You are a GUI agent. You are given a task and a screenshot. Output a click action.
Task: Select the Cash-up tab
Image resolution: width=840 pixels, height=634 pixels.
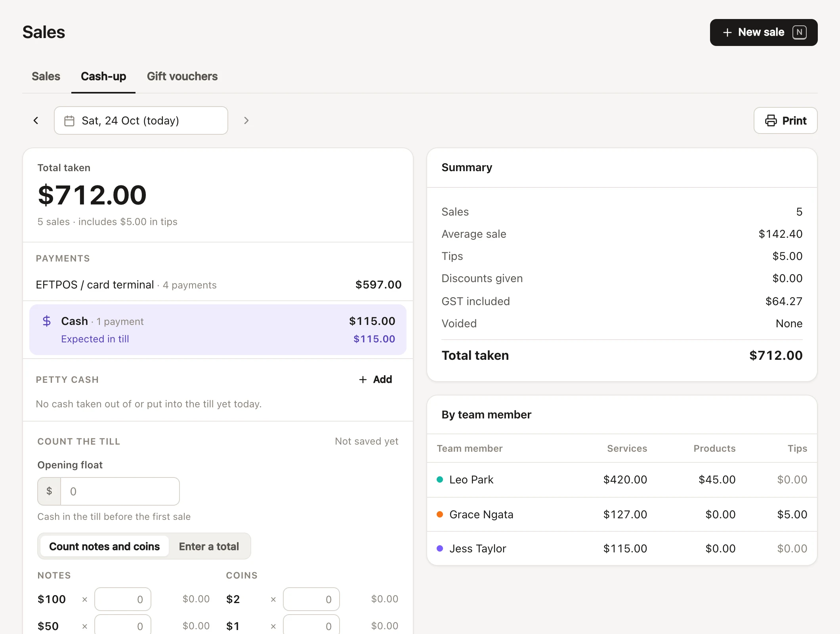[103, 76]
